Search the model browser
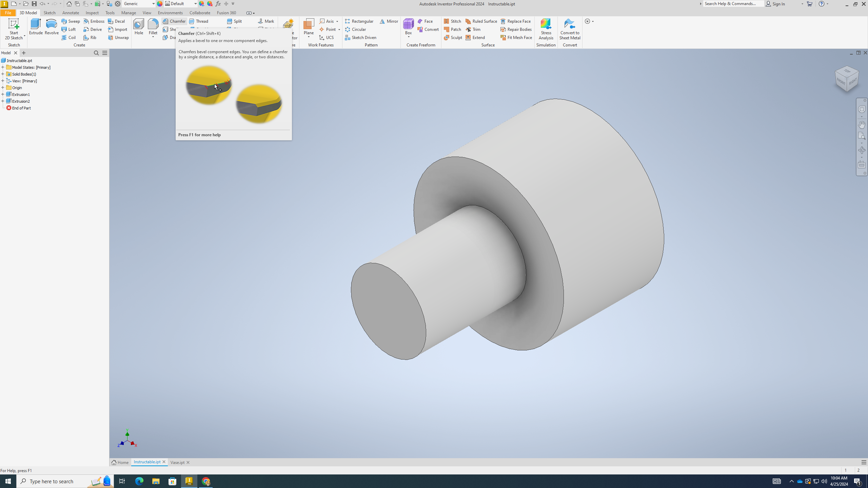868x488 pixels. pyautogui.click(x=96, y=53)
